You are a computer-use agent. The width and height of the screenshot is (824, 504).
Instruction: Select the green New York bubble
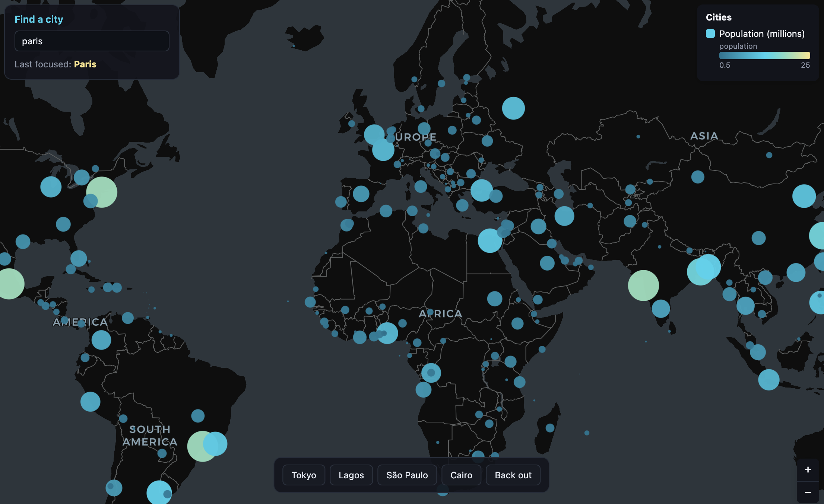click(x=102, y=192)
